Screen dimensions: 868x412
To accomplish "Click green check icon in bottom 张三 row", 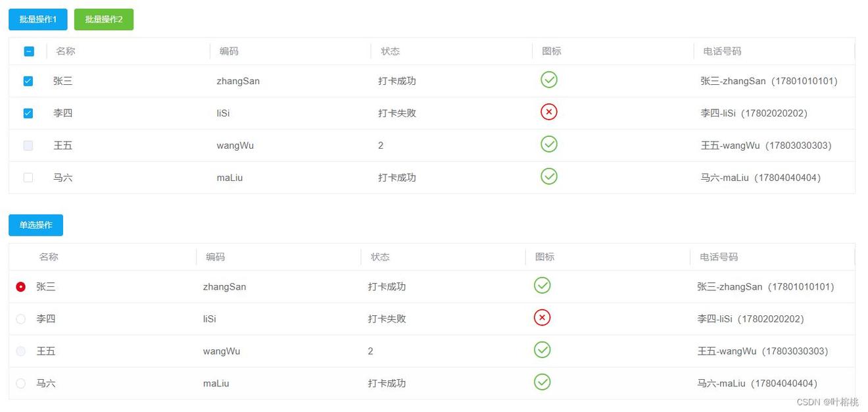I will tap(542, 285).
